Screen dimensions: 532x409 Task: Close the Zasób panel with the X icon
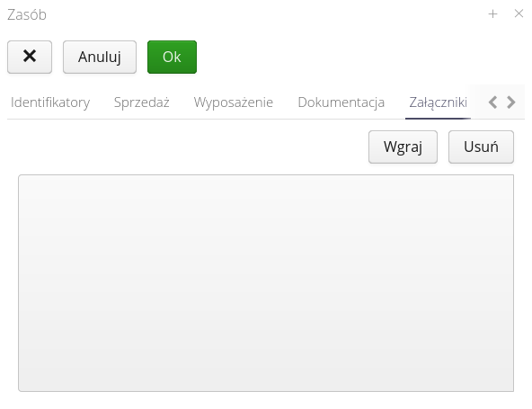coord(519,13)
